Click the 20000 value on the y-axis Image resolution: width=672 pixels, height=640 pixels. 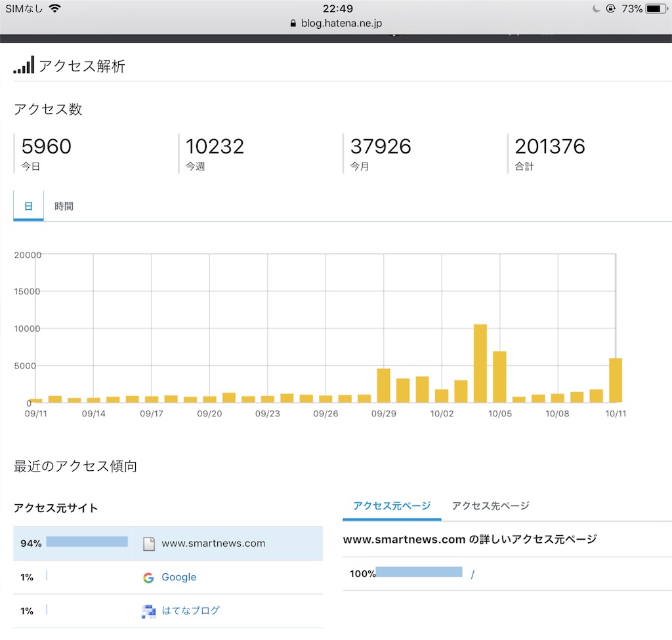tap(28, 255)
